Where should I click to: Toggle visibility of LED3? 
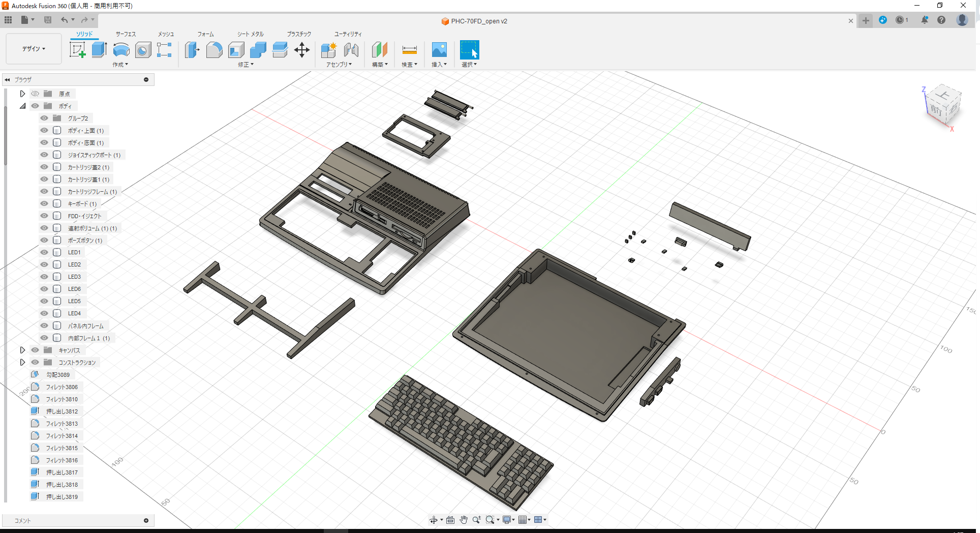click(x=44, y=276)
